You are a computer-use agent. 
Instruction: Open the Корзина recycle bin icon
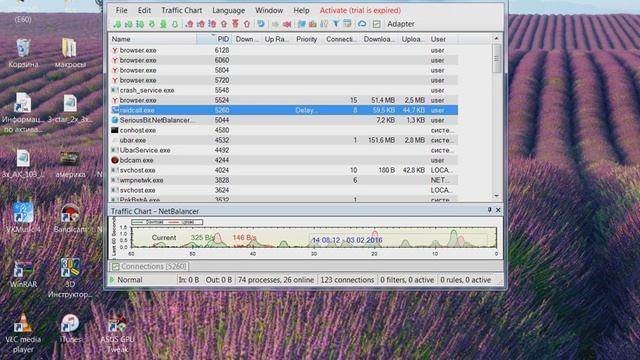pos(23,53)
